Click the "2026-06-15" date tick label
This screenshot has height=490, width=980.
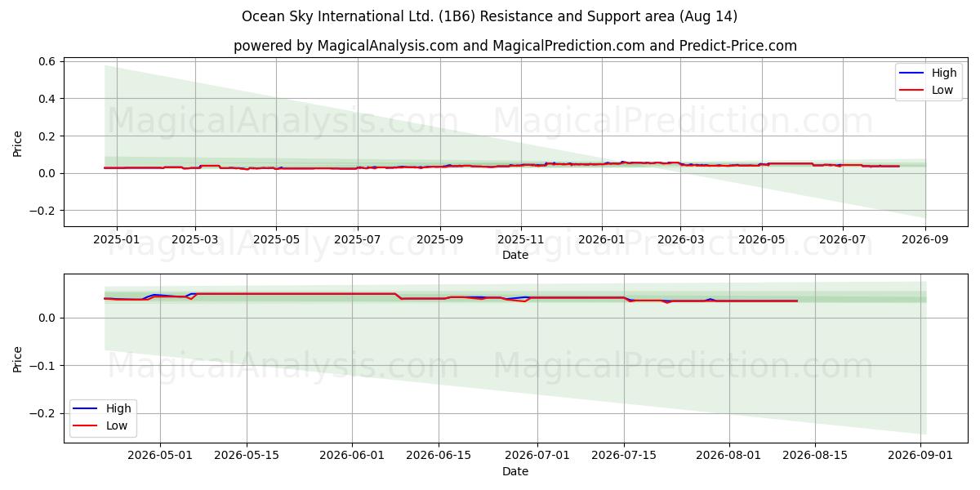tap(439, 456)
